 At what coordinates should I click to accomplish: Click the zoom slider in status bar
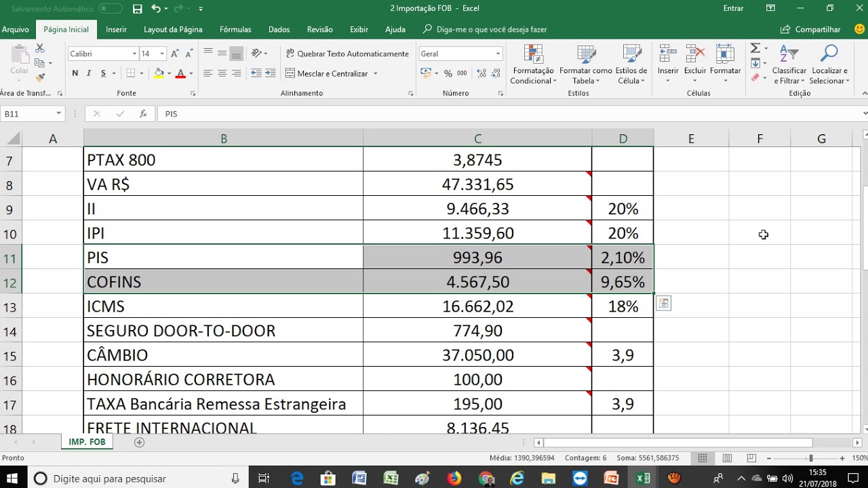pos(810,458)
